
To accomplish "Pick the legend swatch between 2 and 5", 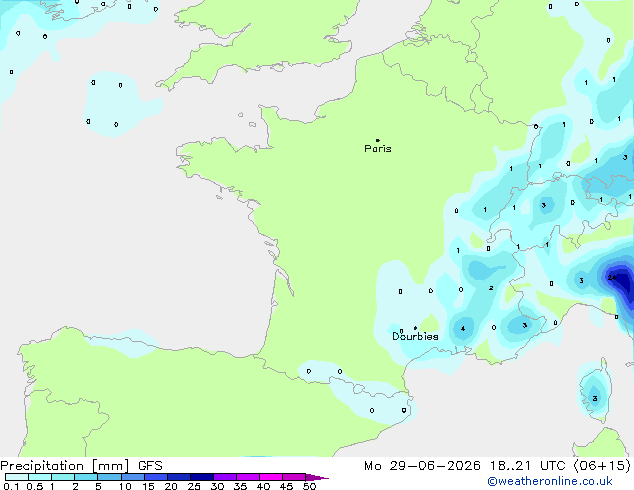I will click(x=86, y=477).
